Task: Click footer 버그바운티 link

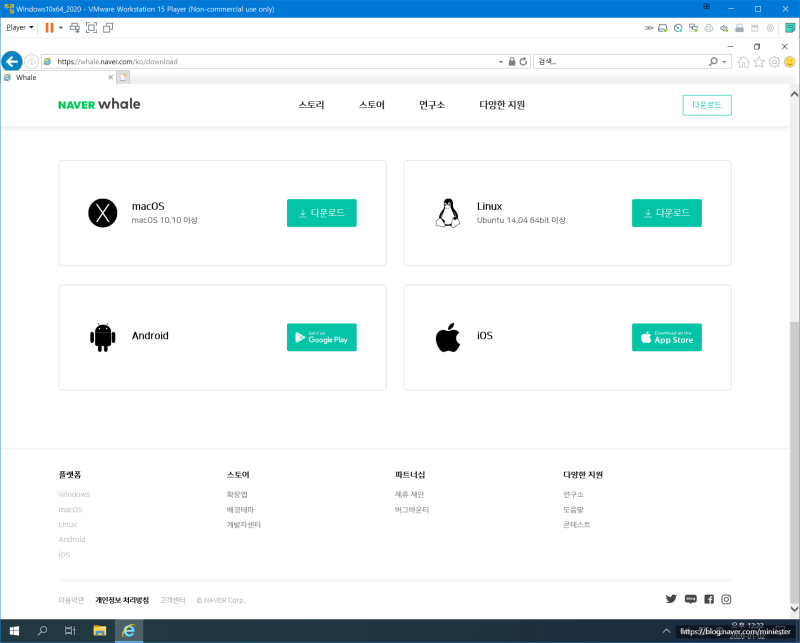Action: pyautogui.click(x=412, y=510)
